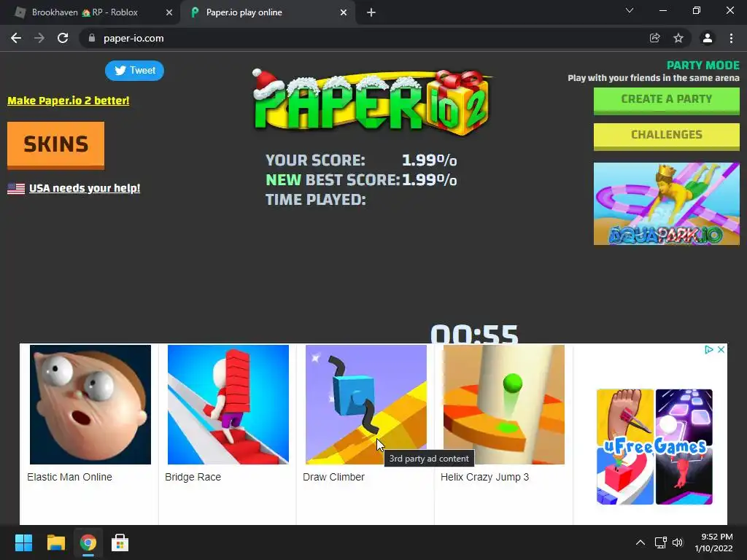Follow USA needs your help link

(85, 188)
